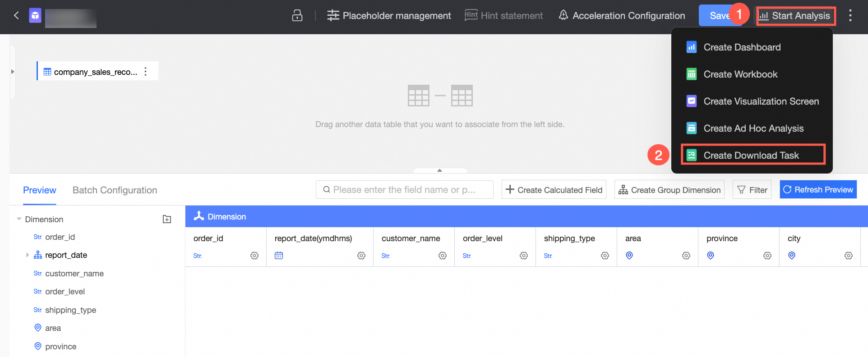Image resolution: width=868 pixels, height=357 pixels.
Task: Click calendar type icon under report_date column
Action: pyautogui.click(x=279, y=256)
